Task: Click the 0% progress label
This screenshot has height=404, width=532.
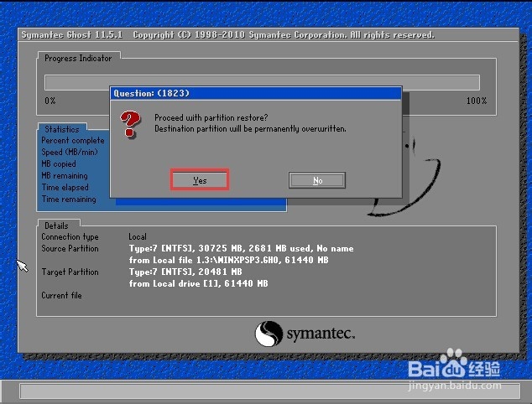Action: pyautogui.click(x=50, y=101)
